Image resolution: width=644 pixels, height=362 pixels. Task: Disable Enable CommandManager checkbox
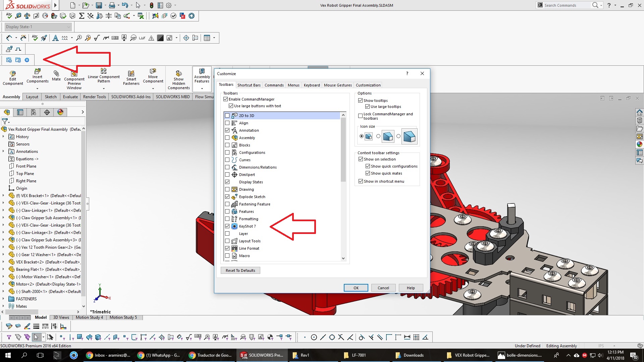tap(225, 99)
